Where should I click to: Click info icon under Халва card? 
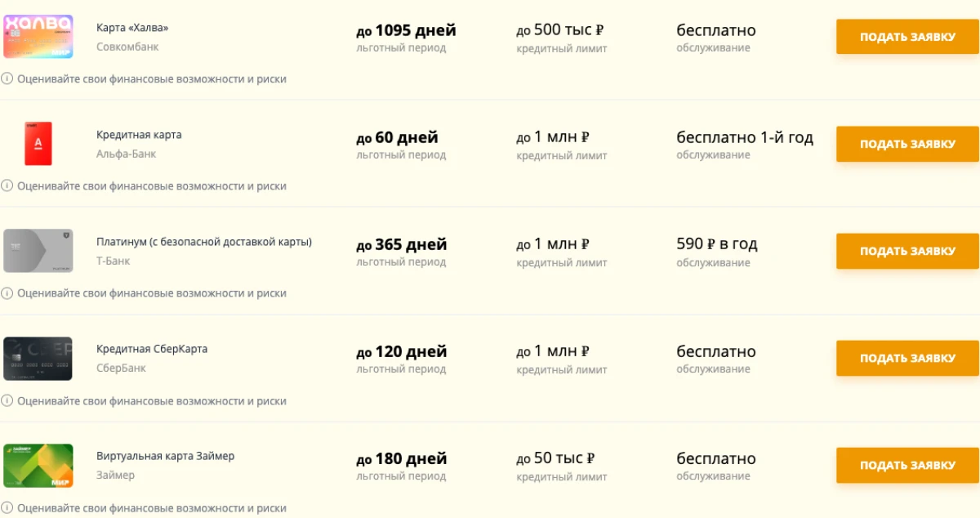click(x=7, y=79)
